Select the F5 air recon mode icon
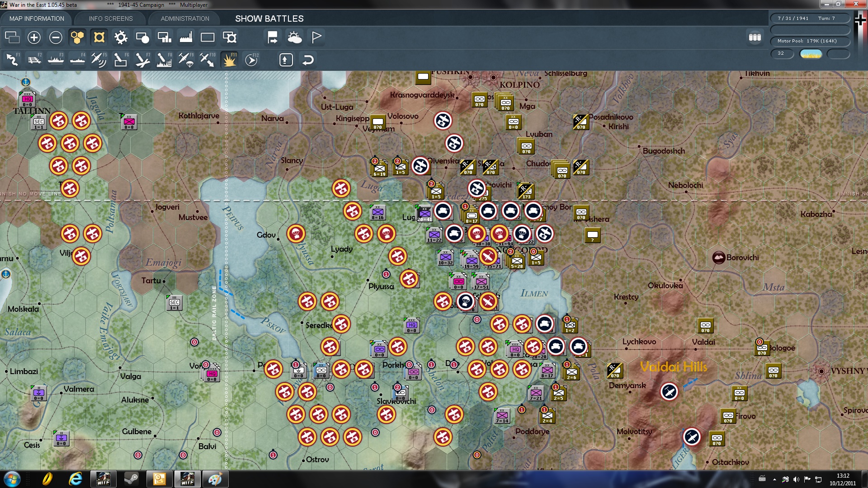 coord(99,60)
